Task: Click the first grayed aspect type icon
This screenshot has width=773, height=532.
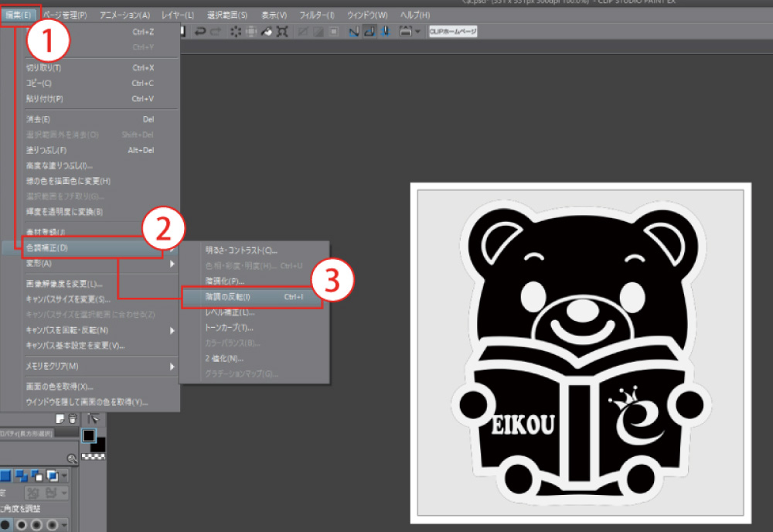Action: click(33, 492)
